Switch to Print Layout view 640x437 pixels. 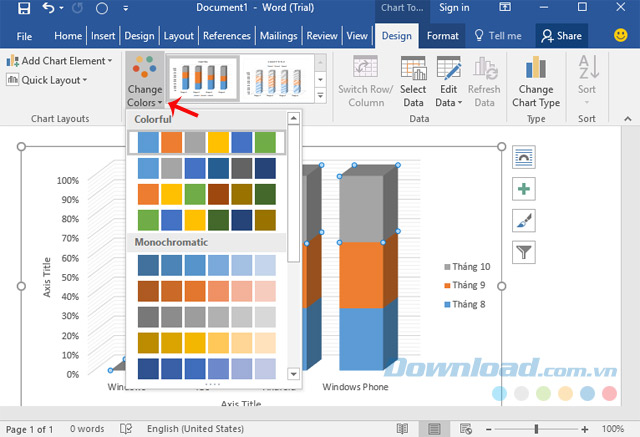tap(434, 429)
